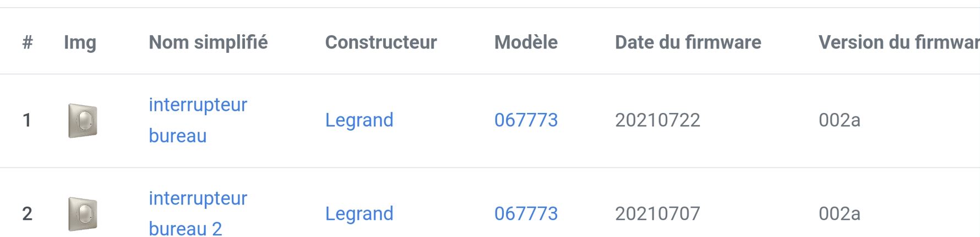980x237 pixels.
Task: Click the Legrand switch image in row 2
Action: click(x=83, y=214)
